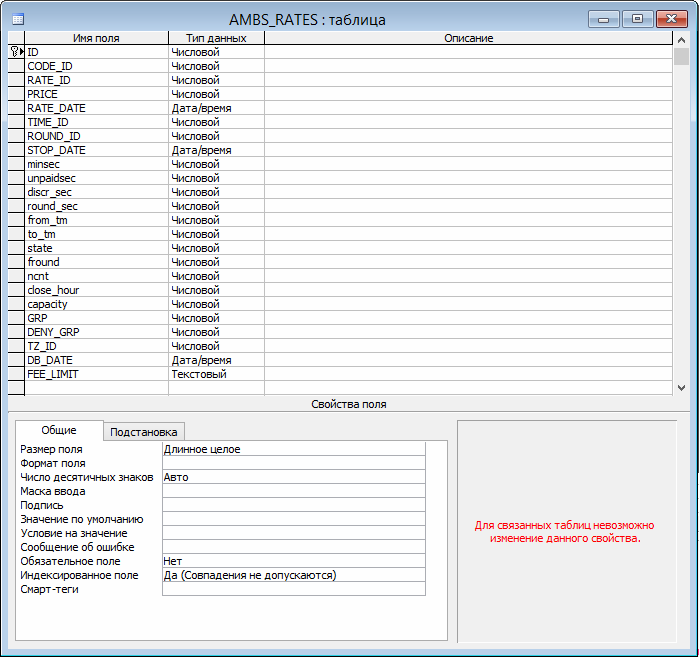
Task: Click the Обязательное поле value Нет
Action: point(293,561)
